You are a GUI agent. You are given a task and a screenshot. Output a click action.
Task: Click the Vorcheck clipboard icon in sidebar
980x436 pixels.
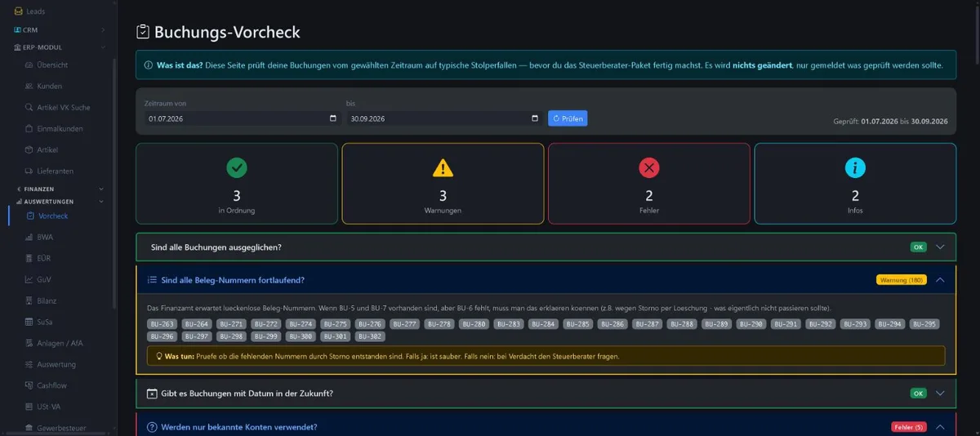coord(30,216)
